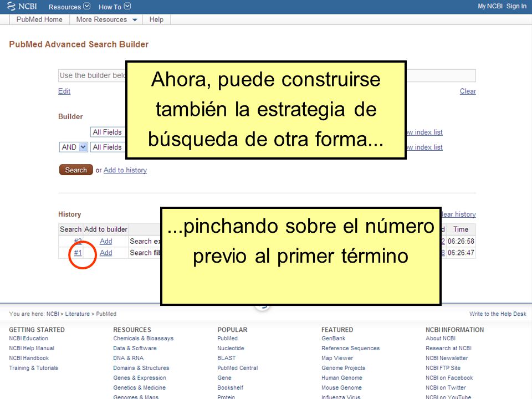Image resolution: width=532 pixels, height=399 pixels.
Task: Show index list for second builder row
Action: [424, 147]
